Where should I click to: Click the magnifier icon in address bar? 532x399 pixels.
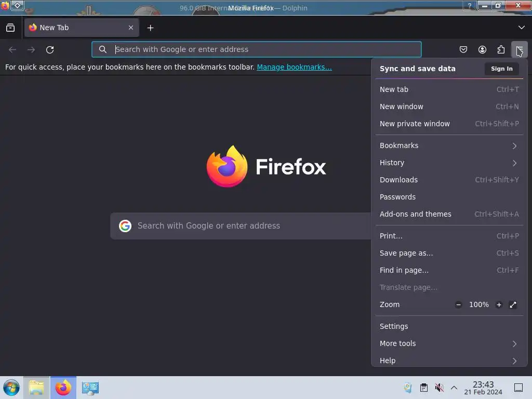pos(103,49)
